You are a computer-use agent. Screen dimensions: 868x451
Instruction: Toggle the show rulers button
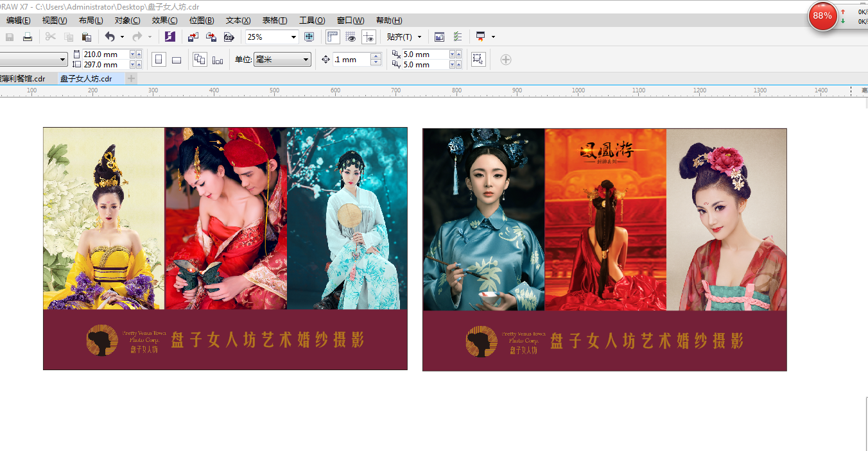pyautogui.click(x=333, y=37)
